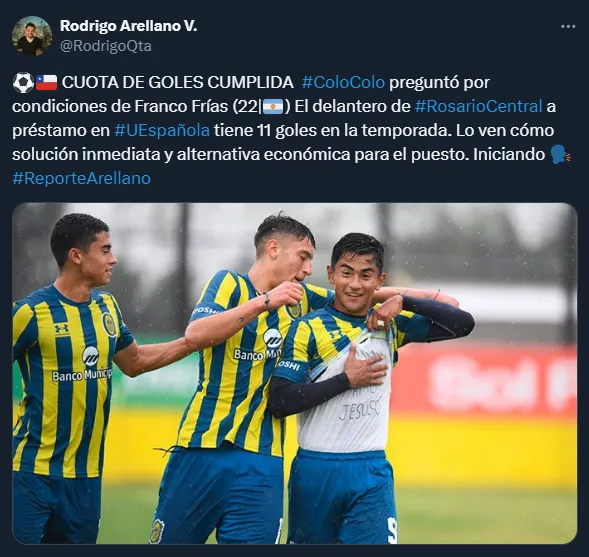This screenshot has height=557, width=589.
Task: Click Rodrigo Arellano's profile avatar
Action: tap(32, 36)
